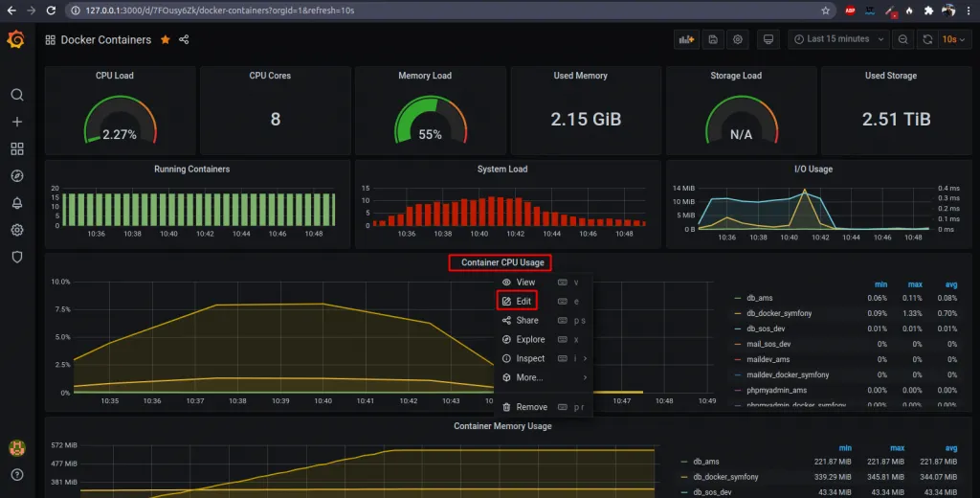
Task: Click the Container CPU Usage panel title
Action: [501, 262]
